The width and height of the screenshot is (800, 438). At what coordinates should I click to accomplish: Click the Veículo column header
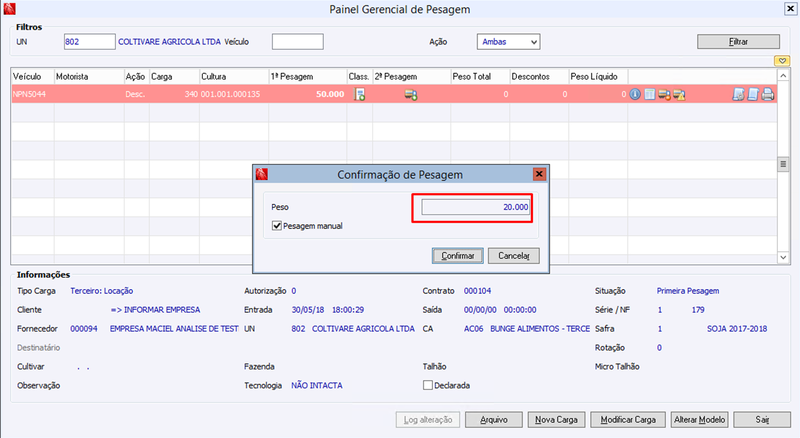[33, 77]
